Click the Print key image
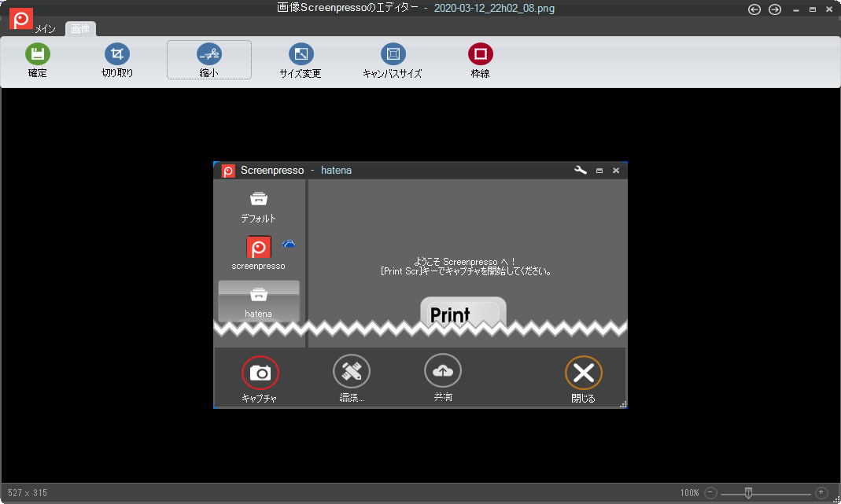Screen dimensions: 841x504 (x=463, y=312)
